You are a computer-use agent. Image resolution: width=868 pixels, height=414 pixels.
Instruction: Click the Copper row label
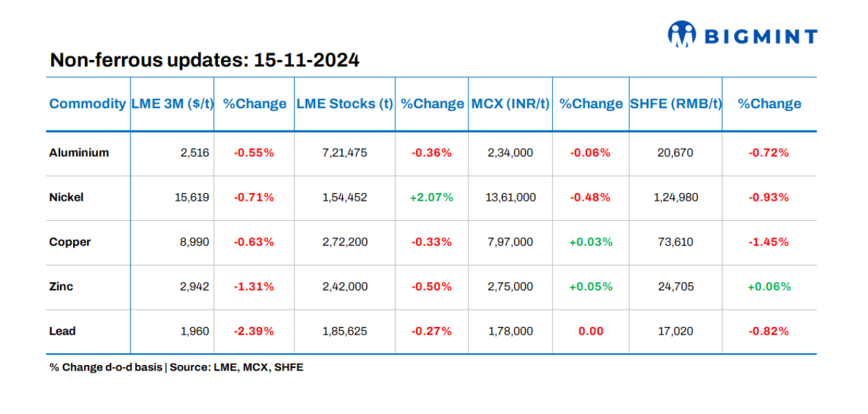coord(70,242)
